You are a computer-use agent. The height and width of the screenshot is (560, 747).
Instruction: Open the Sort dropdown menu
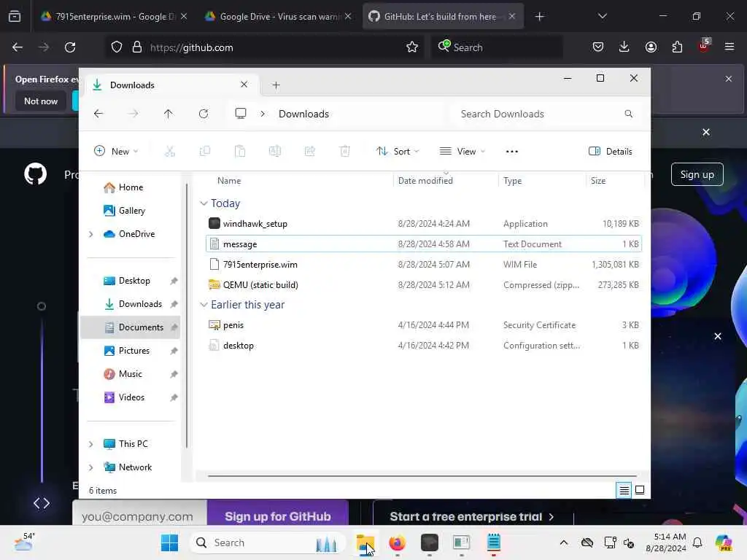[398, 152]
